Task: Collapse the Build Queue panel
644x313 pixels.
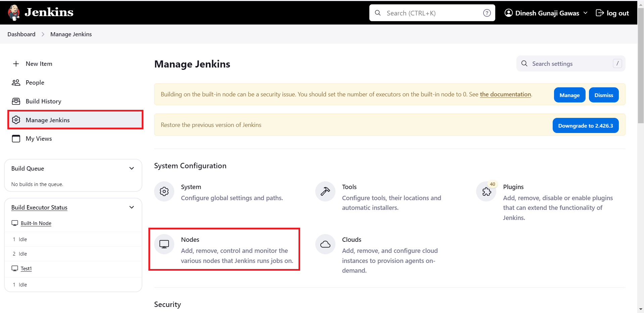Action: point(132,168)
